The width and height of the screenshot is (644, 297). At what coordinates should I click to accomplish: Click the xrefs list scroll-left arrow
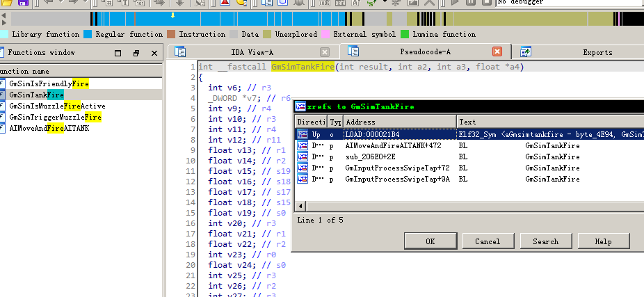(300, 206)
